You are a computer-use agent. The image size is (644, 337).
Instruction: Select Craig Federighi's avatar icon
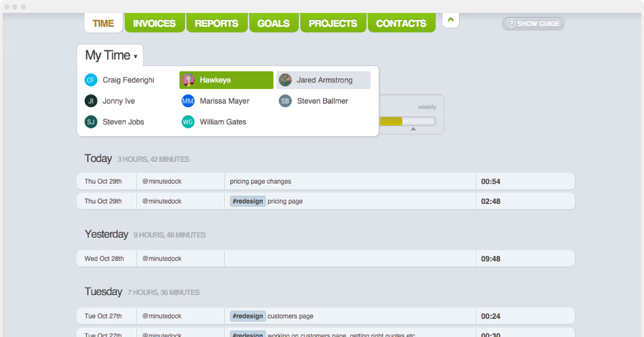coord(91,80)
